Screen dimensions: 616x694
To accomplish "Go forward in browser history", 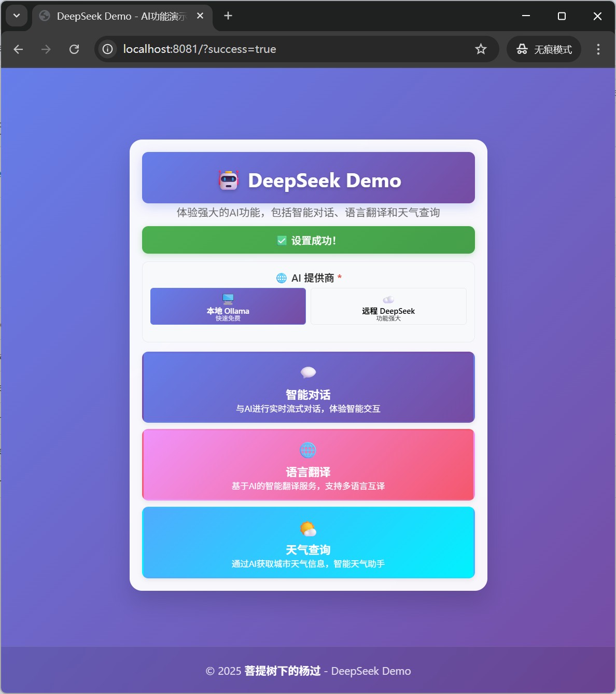I will (x=46, y=49).
